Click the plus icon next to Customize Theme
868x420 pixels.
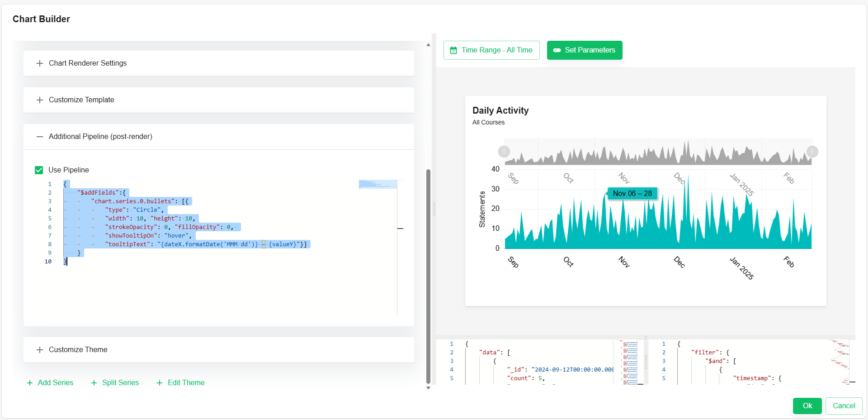pos(40,350)
